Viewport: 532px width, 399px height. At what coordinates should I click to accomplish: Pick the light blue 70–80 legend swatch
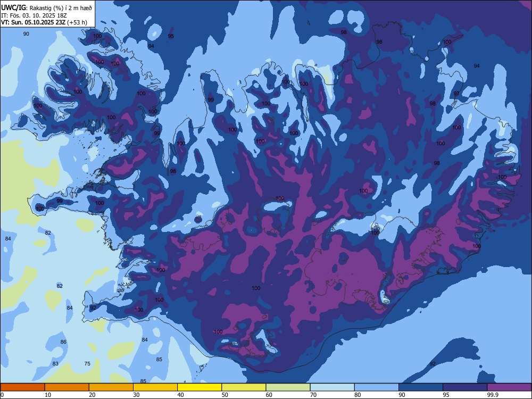pyautogui.click(x=332, y=387)
